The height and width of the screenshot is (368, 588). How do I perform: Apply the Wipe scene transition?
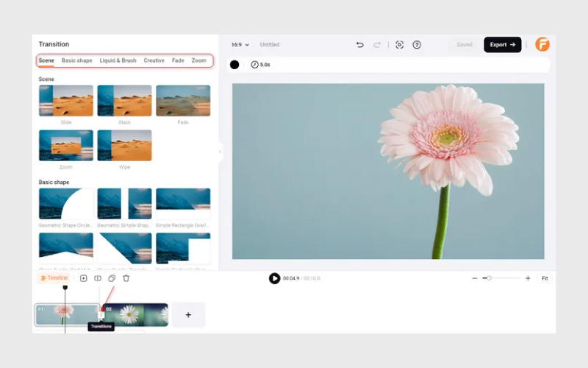click(x=124, y=145)
